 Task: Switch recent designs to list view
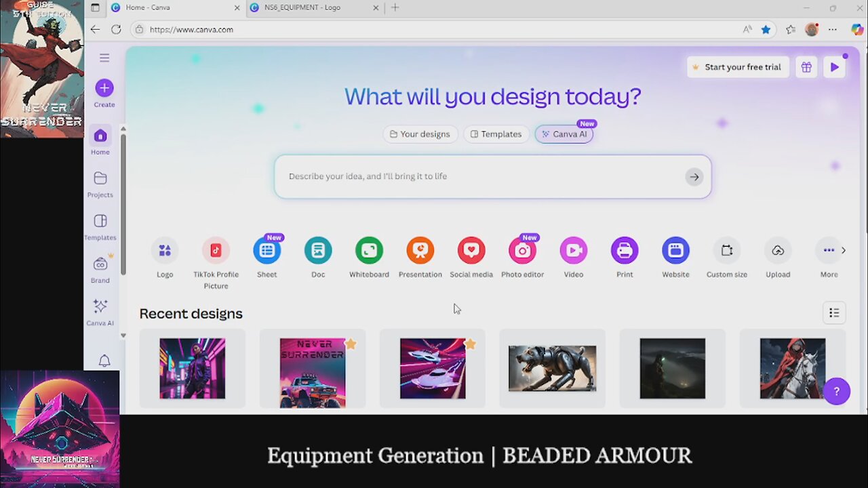tap(834, 313)
